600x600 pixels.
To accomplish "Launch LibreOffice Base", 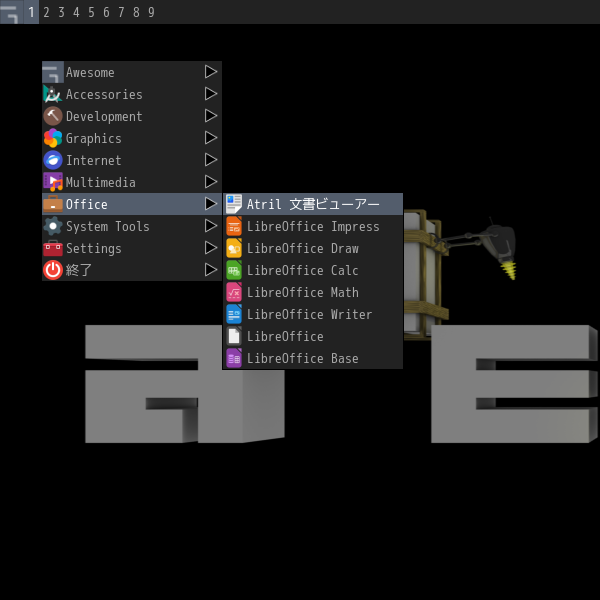I will click(313, 358).
